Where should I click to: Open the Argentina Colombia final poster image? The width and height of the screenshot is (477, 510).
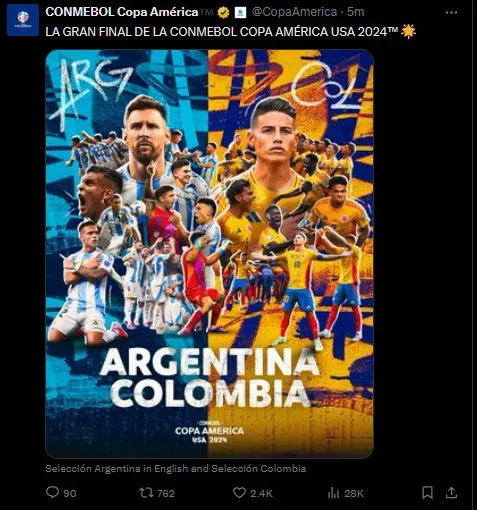pyautogui.click(x=209, y=254)
